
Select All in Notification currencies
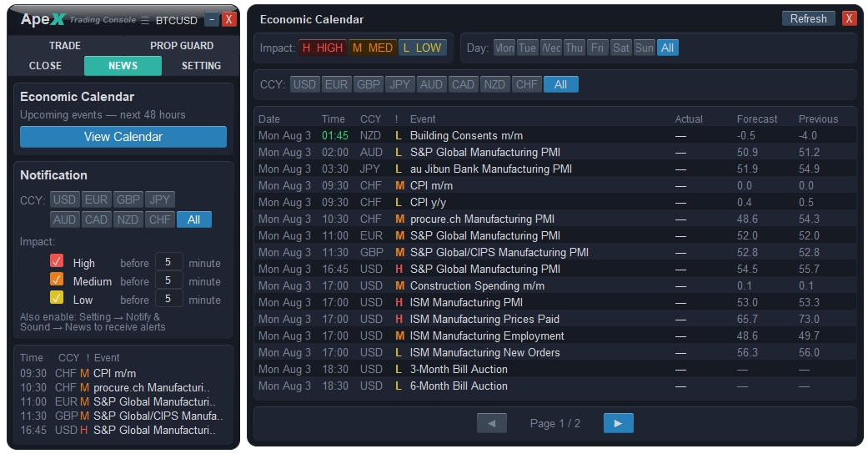click(x=193, y=219)
